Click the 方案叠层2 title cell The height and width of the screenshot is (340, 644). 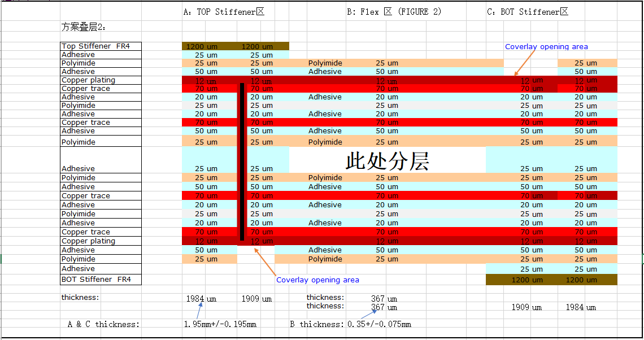pos(84,27)
